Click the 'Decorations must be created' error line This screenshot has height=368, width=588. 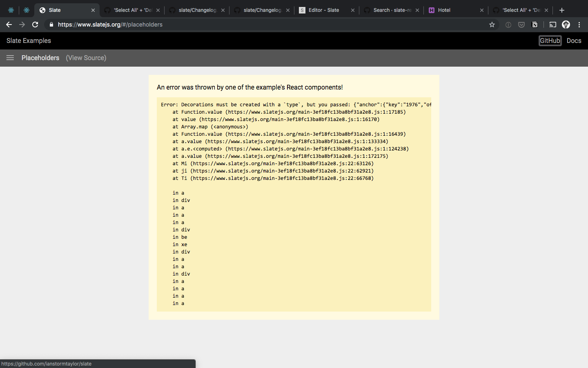pyautogui.click(x=296, y=105)
